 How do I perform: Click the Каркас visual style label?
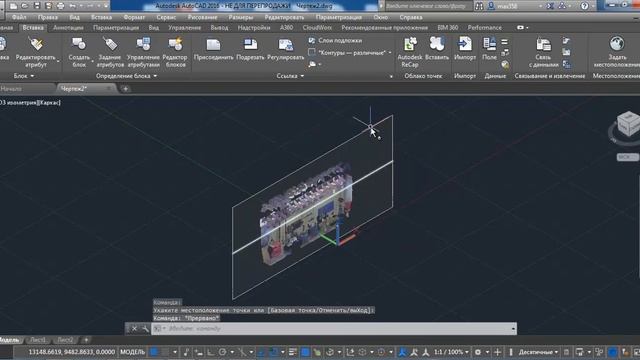[50, 103]
